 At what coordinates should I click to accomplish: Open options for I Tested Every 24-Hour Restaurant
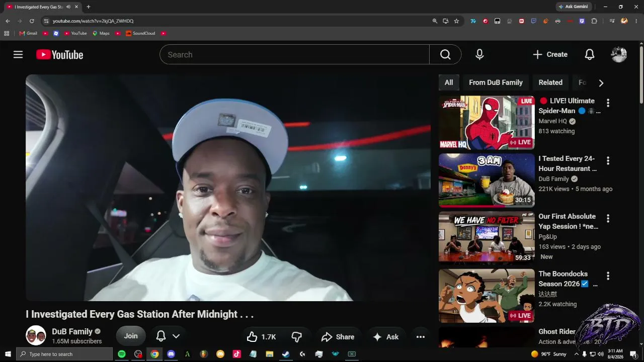point(608,161)
